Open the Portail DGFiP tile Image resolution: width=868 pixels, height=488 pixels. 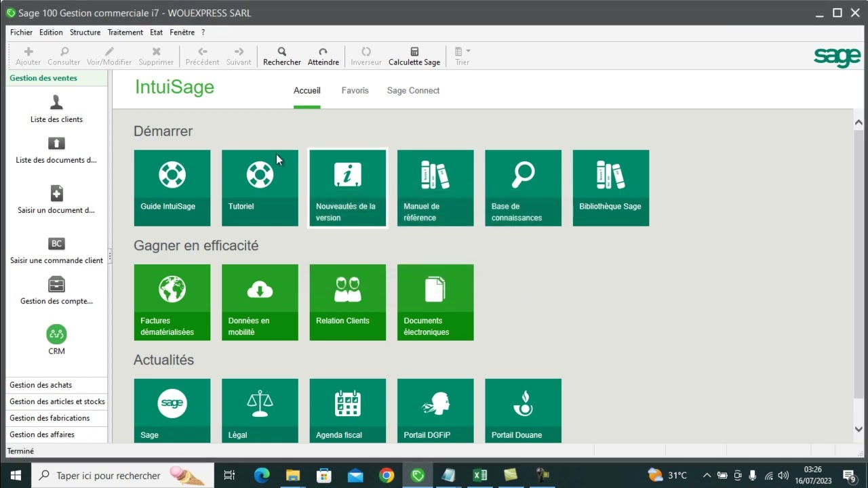click(435, 411)
